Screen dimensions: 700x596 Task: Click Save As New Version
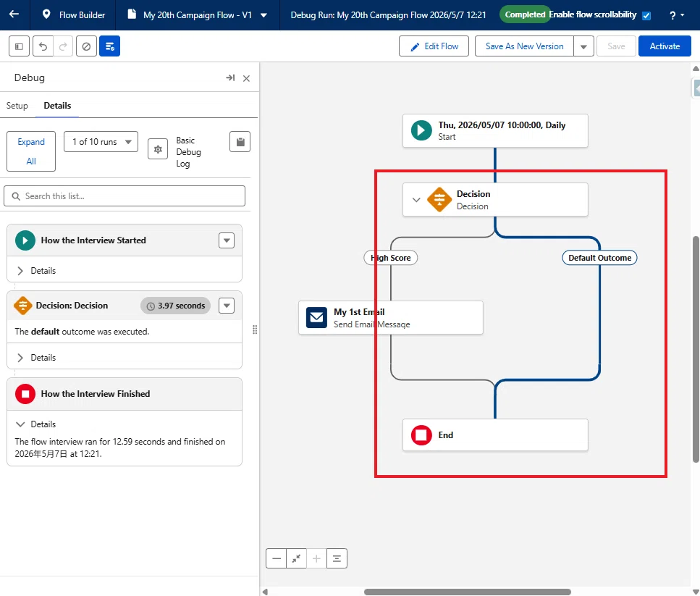524,46
